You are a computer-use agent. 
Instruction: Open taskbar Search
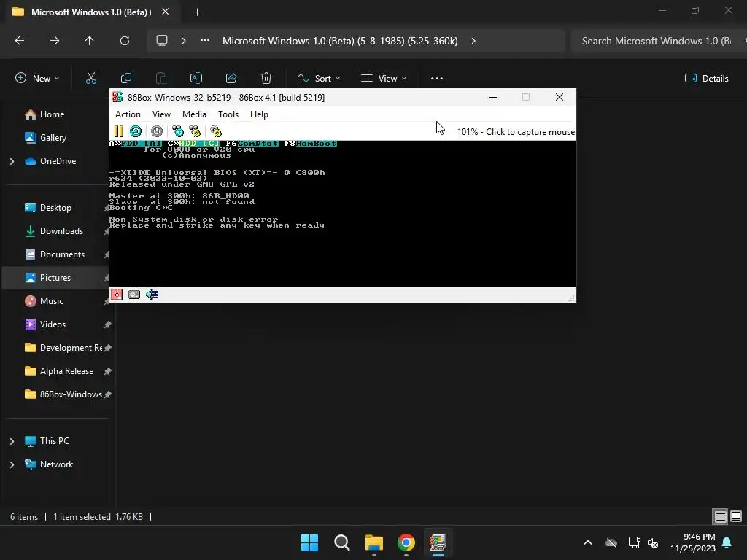342,542
